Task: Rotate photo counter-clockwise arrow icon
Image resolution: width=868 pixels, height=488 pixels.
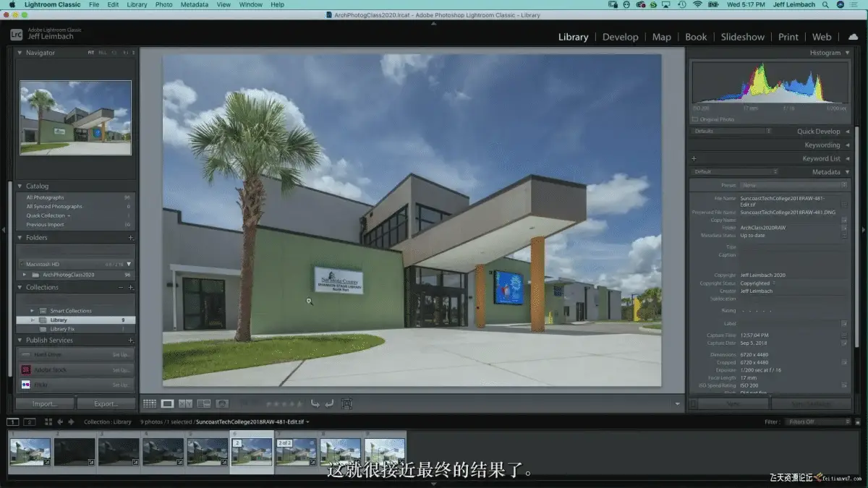Action: pos(315,403)
